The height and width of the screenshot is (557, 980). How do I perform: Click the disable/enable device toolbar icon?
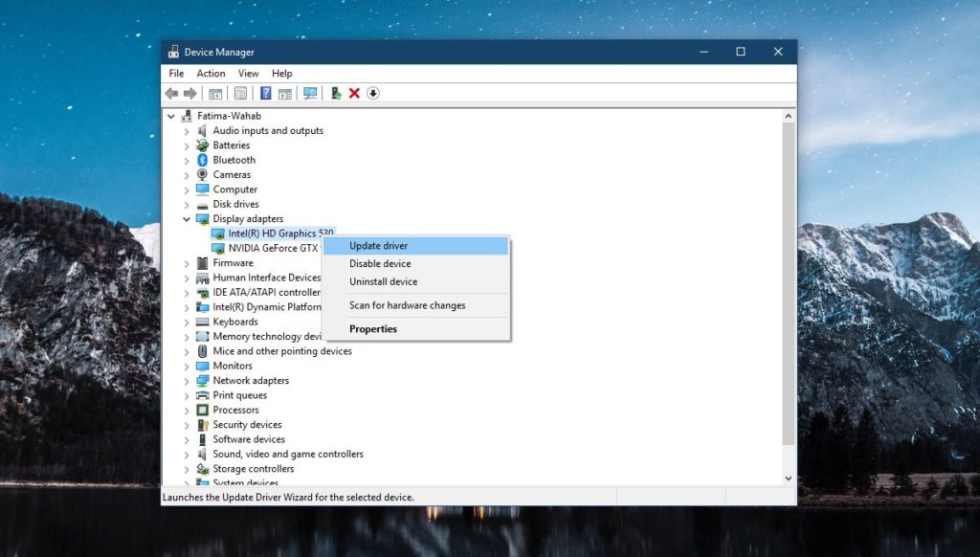(x=372, y=93)
